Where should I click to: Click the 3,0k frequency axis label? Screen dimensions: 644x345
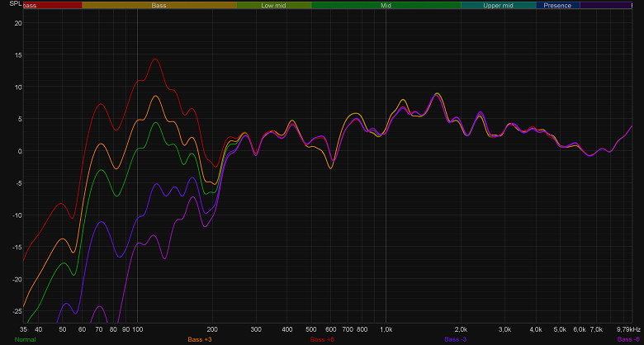coord(504,329)
